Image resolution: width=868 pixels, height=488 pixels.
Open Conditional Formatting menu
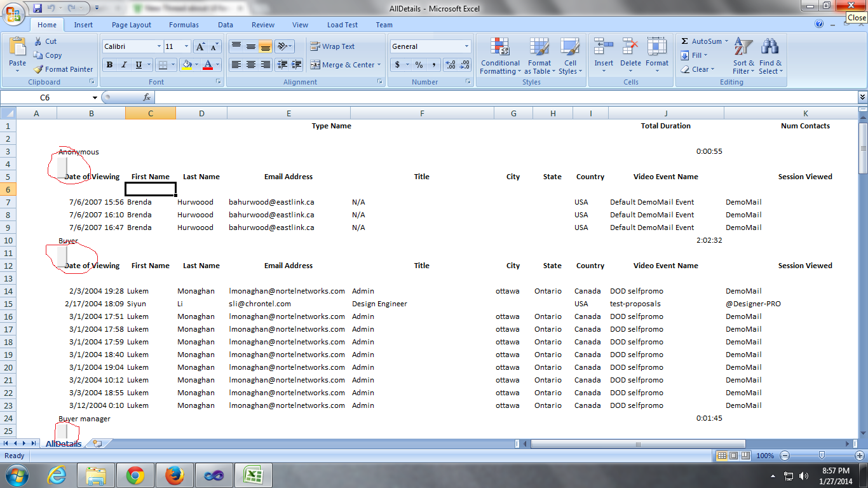click(x=500, y=56)
